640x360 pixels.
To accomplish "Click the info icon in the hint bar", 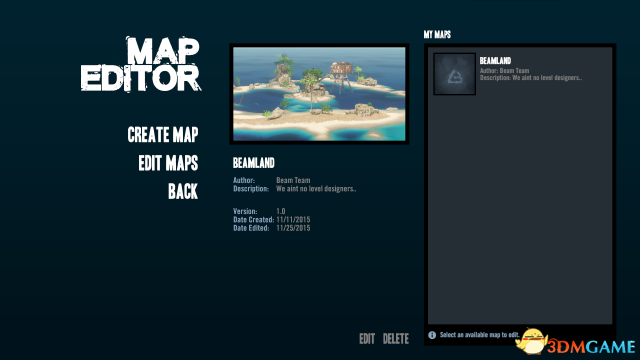I will coord(432,335).
